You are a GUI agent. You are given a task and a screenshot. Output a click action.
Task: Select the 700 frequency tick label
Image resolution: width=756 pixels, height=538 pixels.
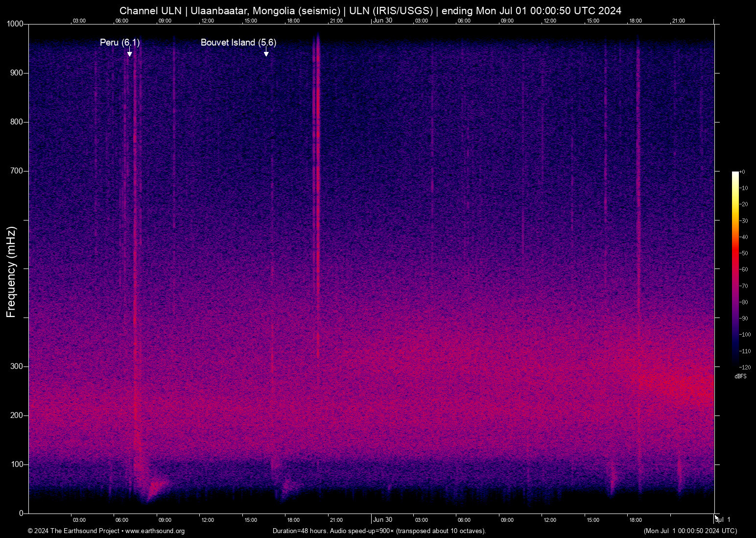point(17,171)
